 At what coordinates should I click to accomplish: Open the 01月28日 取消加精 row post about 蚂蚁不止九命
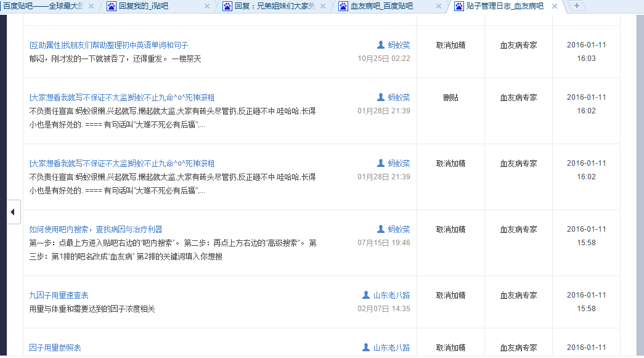click(x=122, y=163)
